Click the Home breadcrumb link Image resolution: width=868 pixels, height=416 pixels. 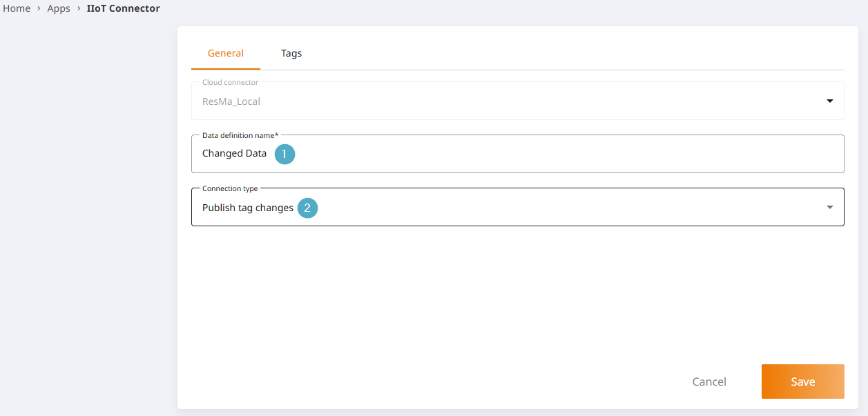tap(17, 8)
